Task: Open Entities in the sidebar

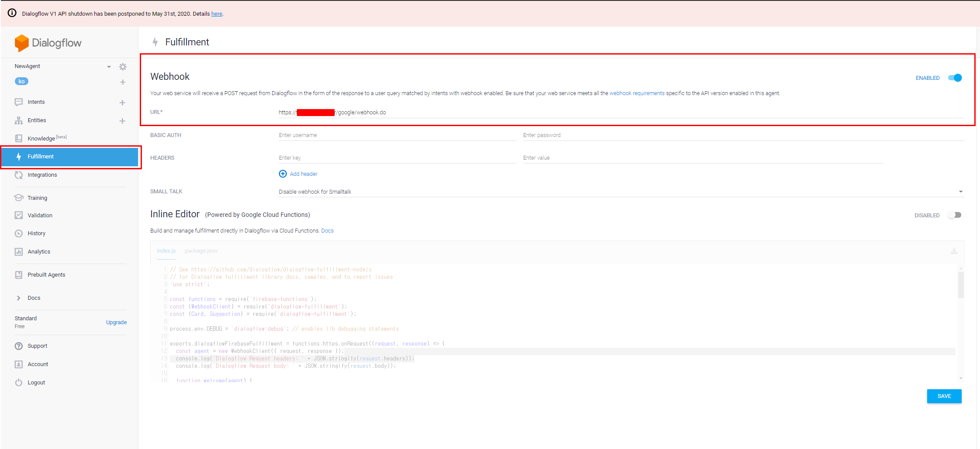Action: 37,120
